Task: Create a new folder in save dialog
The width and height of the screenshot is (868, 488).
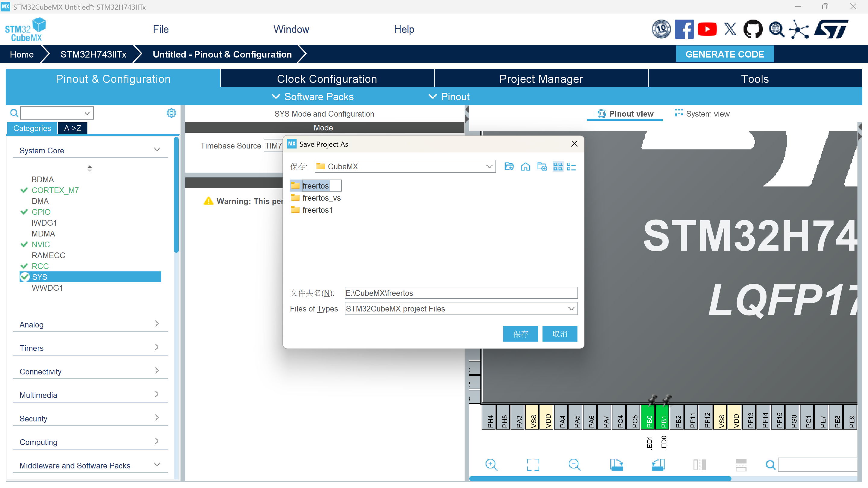Action: [x=542, y=166]
